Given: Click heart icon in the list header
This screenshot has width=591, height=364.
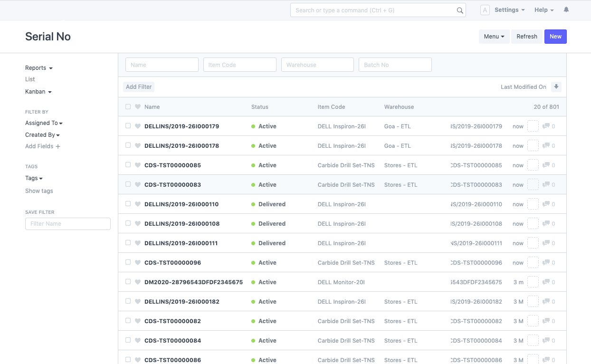Looking at the screenshot, I should (138, 107).
